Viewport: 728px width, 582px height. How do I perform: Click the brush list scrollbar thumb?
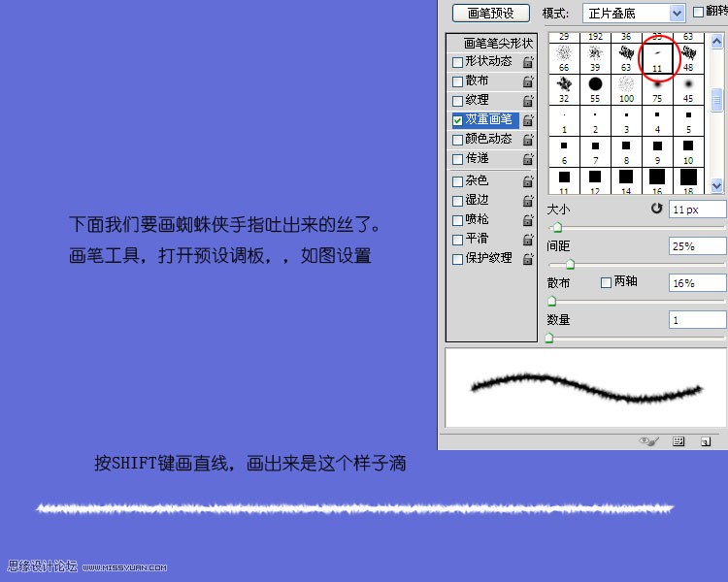[x=716, y=99]
